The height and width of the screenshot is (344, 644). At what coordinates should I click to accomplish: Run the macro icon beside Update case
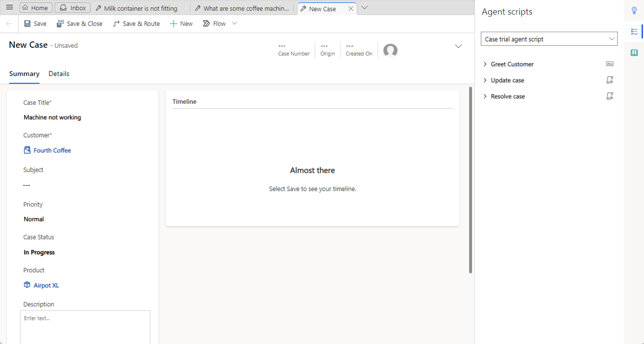coord(610,80)
